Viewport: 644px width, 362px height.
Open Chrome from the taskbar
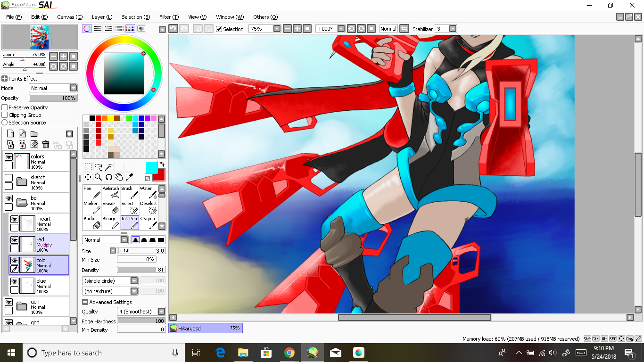click(x=289, y=353)
